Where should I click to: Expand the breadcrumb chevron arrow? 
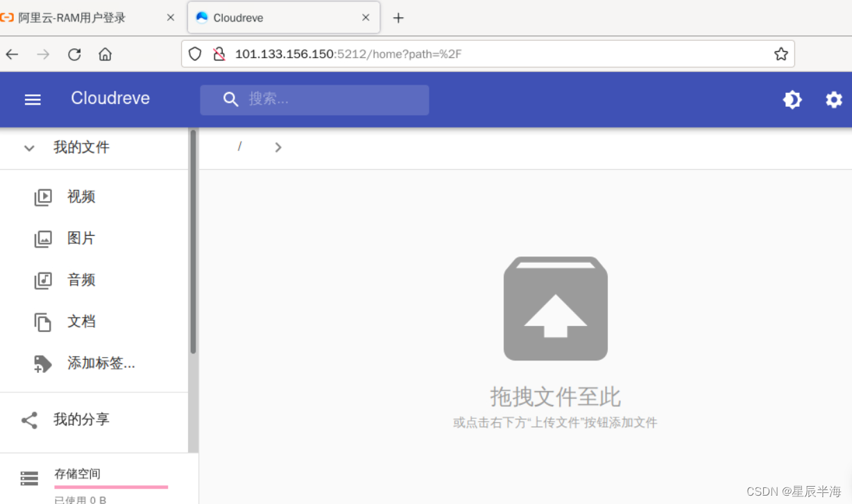278,147
